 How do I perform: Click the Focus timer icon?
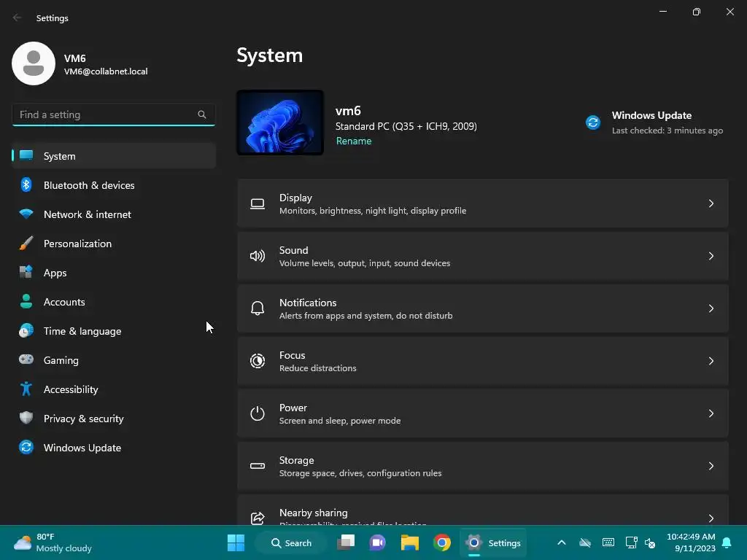[x=258, y=361]
